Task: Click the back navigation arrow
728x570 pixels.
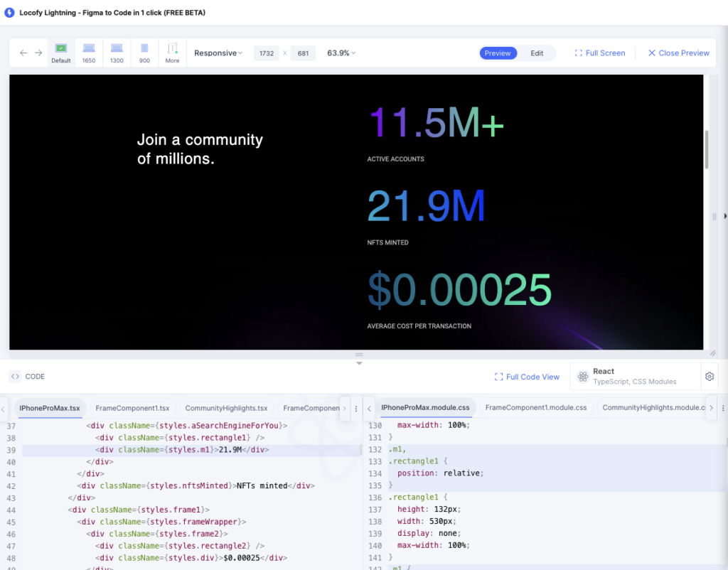Action: tap(22, 53)
